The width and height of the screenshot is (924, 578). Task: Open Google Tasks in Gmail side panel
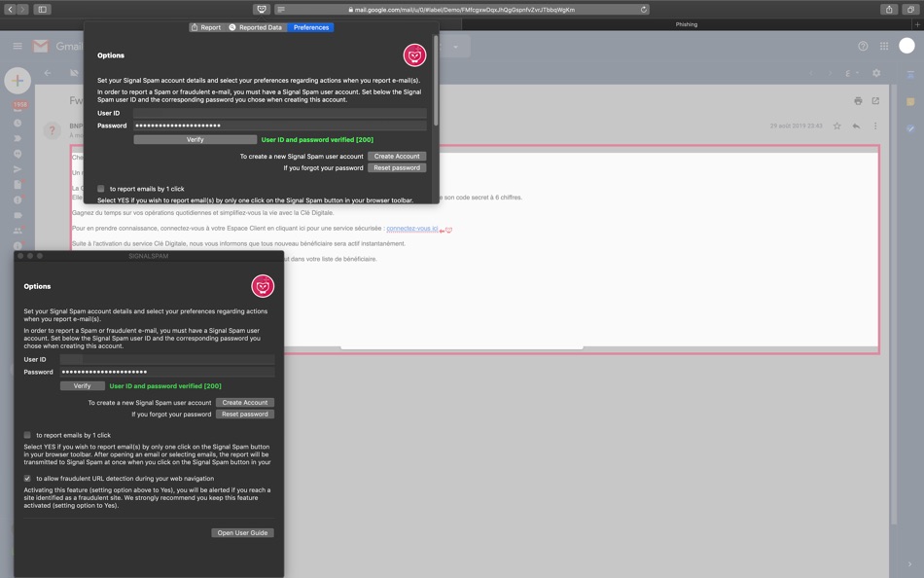(910, 128)
